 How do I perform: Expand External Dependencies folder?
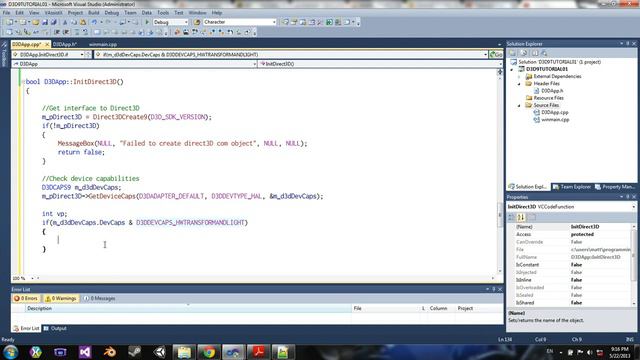pos(520,76)
